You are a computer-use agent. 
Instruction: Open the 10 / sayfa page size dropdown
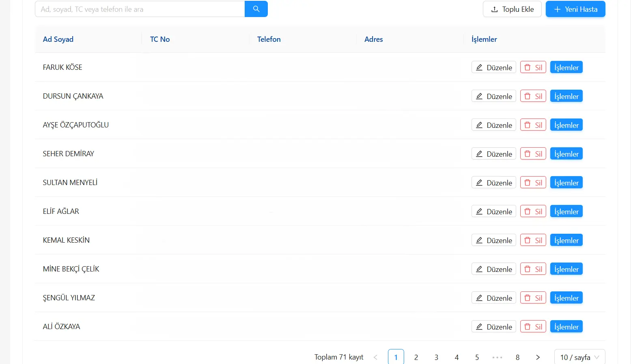(x=579, y=357)
